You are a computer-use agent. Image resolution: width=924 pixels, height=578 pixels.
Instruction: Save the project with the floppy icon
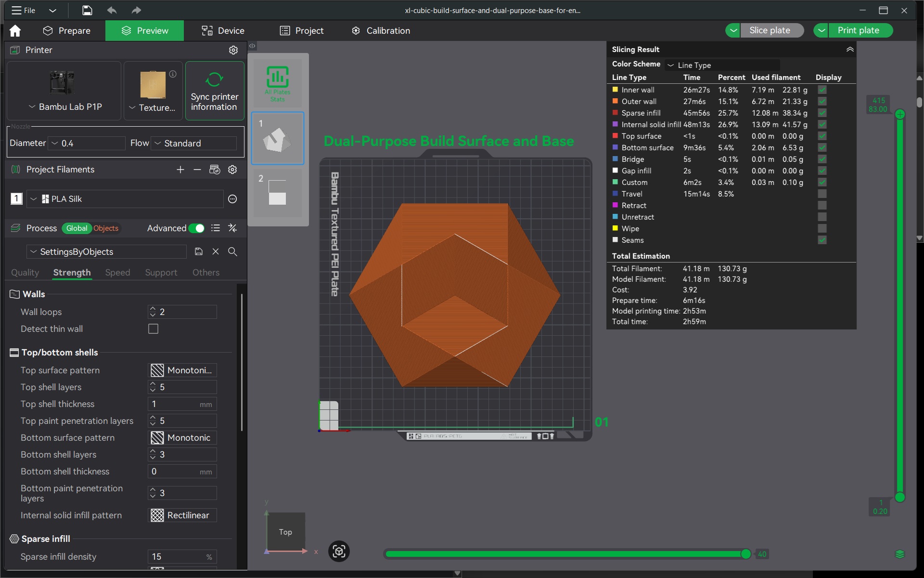tap(87, 10)
